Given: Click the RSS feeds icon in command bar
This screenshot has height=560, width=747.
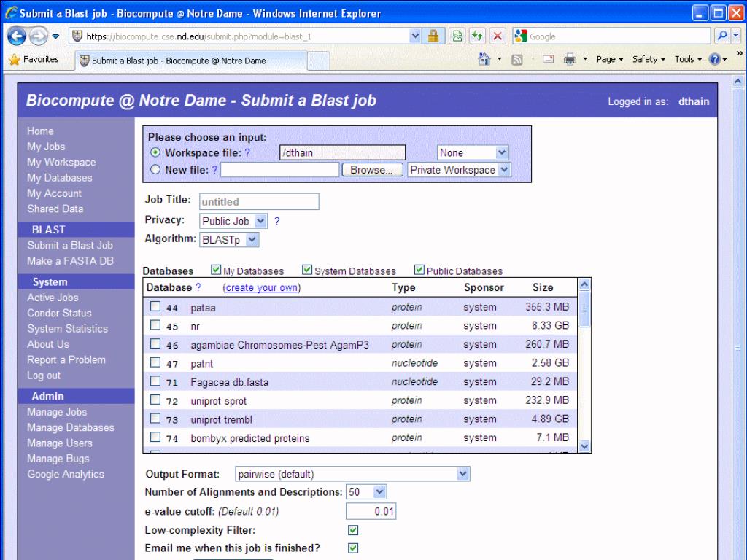Looking at the screenshot, I should pos(517,60).
